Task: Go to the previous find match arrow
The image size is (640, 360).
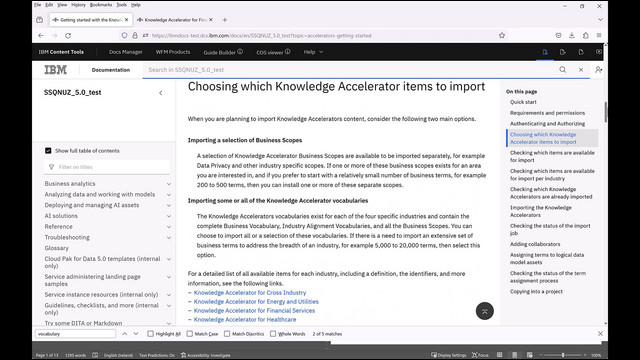Action: pos(124,334)
